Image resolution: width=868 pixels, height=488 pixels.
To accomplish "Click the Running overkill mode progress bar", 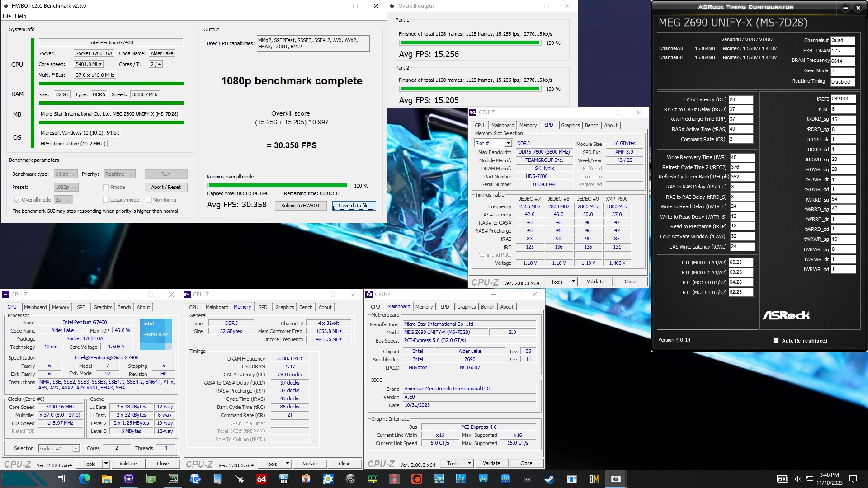I will coord(278,185).
